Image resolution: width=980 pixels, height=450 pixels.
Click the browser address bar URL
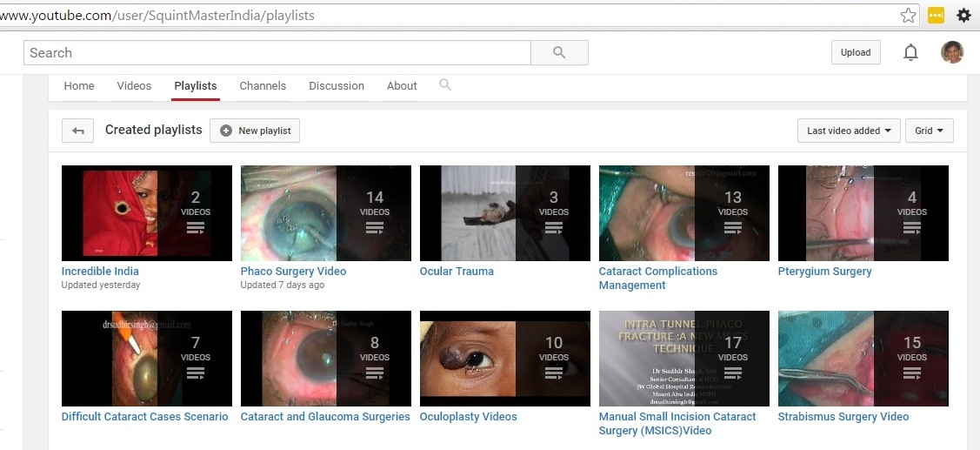coord(159,16)
